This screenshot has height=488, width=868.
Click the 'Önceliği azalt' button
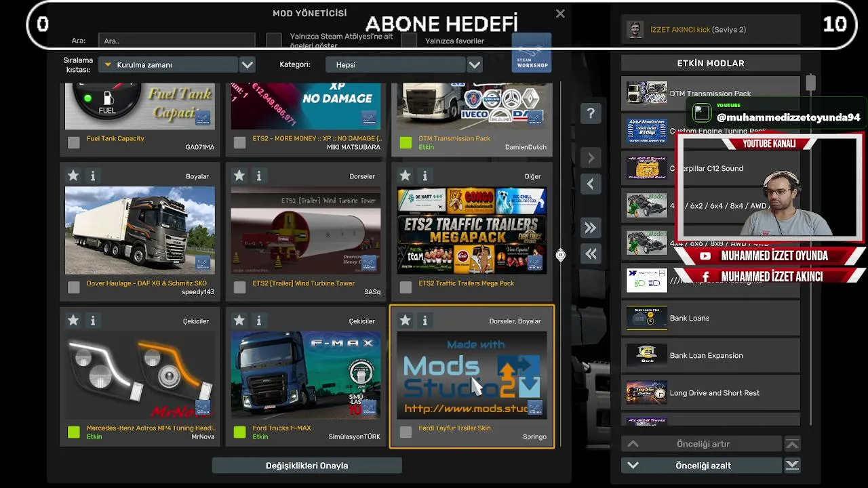[703, 466]
